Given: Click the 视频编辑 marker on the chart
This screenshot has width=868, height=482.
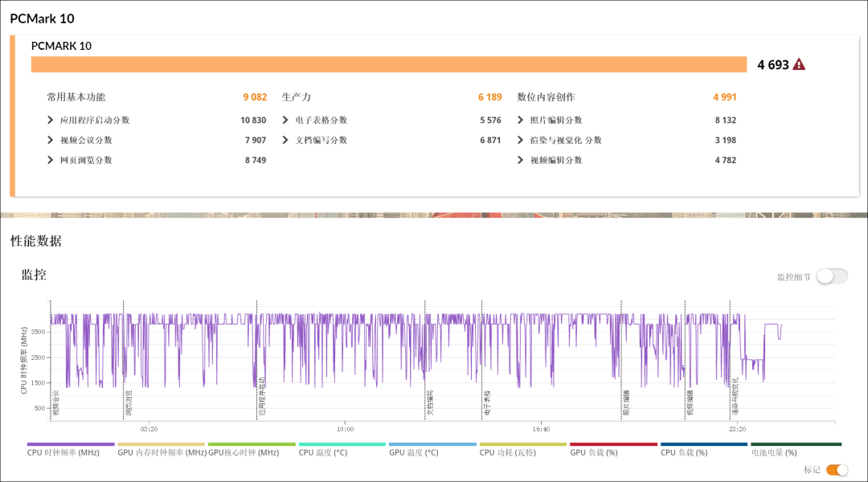Looking at the screenshot, I should (x=690, y=402).
